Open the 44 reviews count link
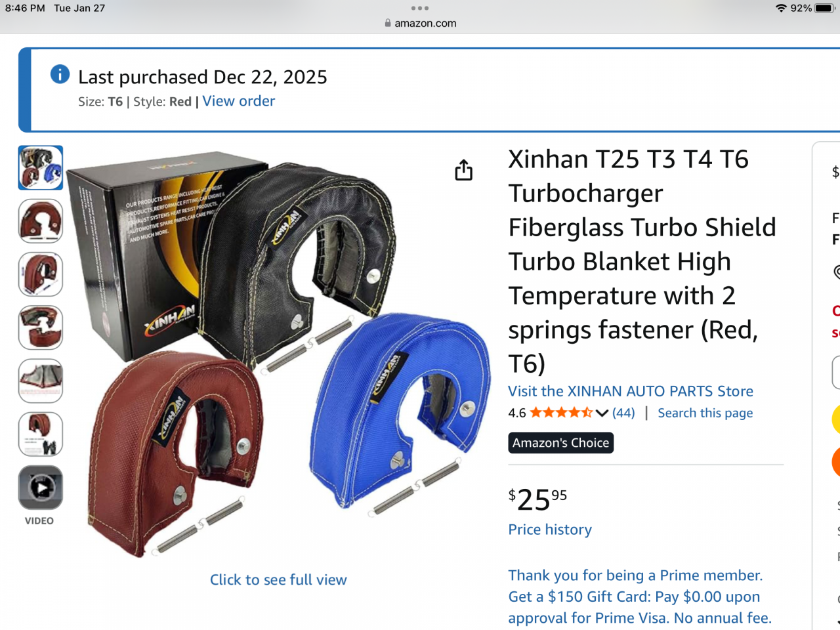This screenshot has width=840, height=630. tap(623, 413)
